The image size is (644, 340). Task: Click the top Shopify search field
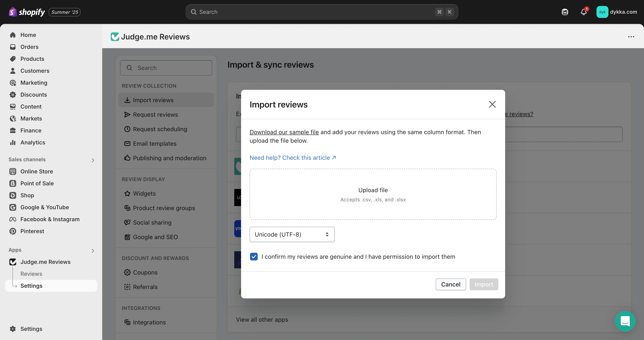[x=322, y=12]
